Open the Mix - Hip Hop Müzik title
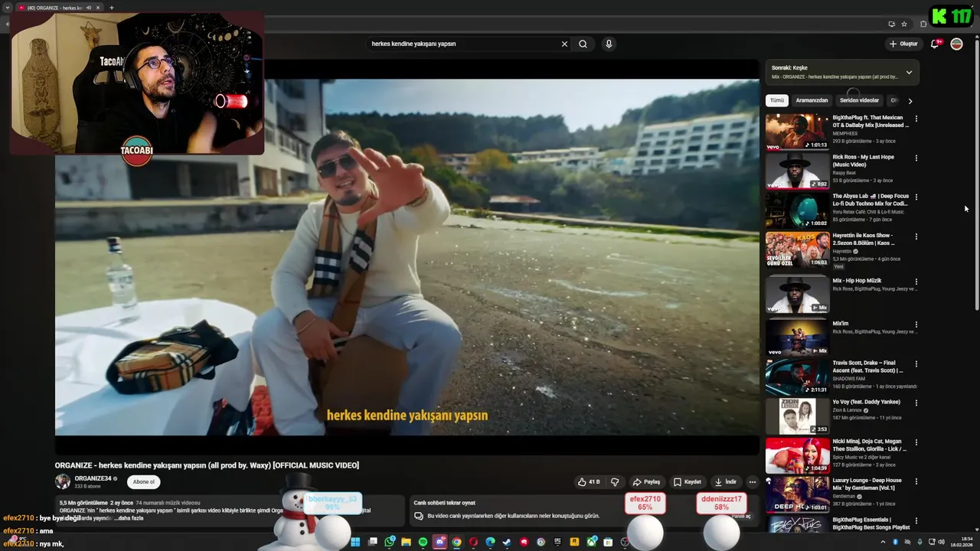Screen dimensions: 980x551 click(x=857, y=281)
